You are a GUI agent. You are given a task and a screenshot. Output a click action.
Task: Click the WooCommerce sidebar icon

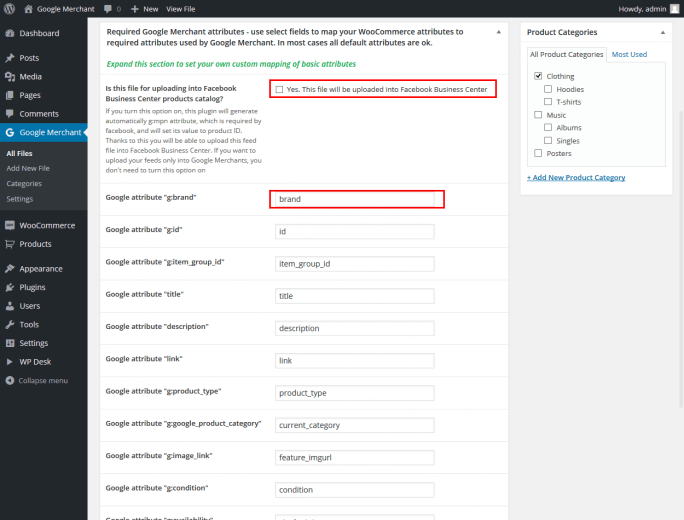[x=10, y=226]
